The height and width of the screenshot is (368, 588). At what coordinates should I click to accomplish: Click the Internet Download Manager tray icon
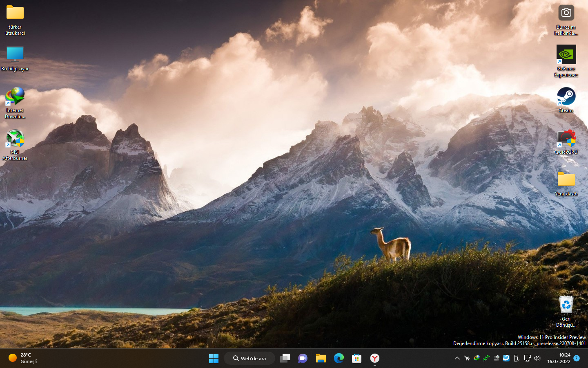coord(477,358)
